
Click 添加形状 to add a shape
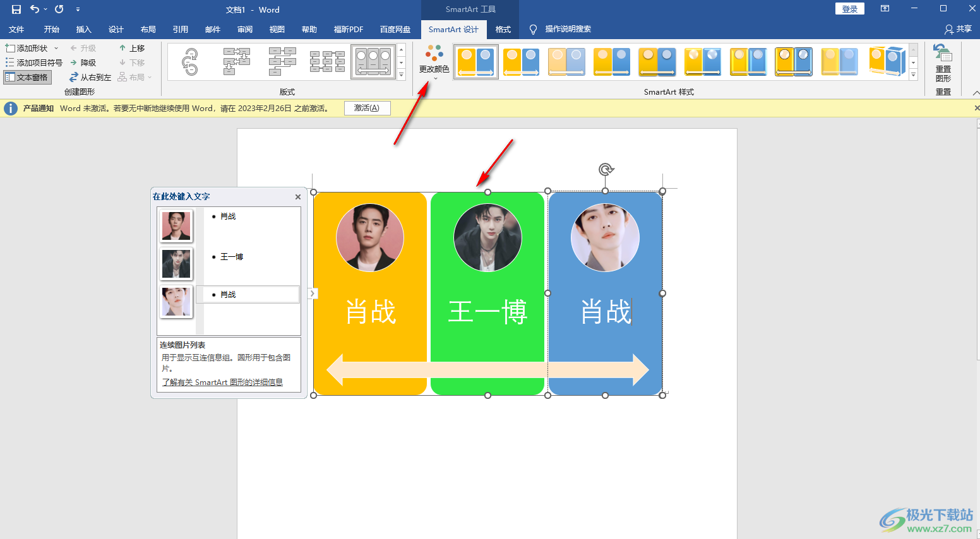coord(27,48)
